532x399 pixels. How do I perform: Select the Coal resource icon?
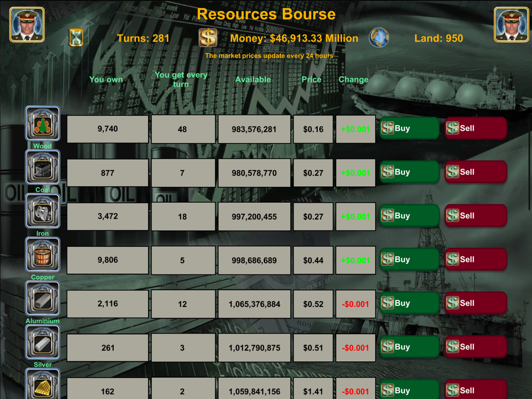point(43,167)
